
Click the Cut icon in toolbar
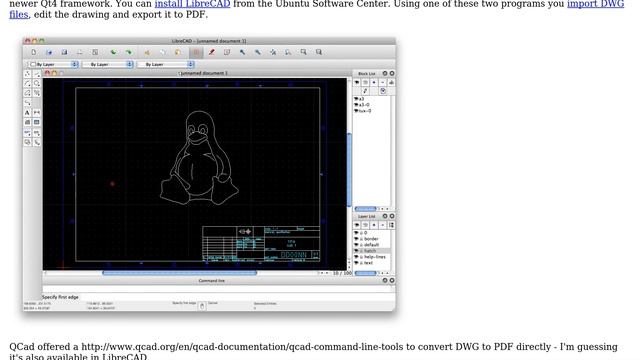click(147, 52)
